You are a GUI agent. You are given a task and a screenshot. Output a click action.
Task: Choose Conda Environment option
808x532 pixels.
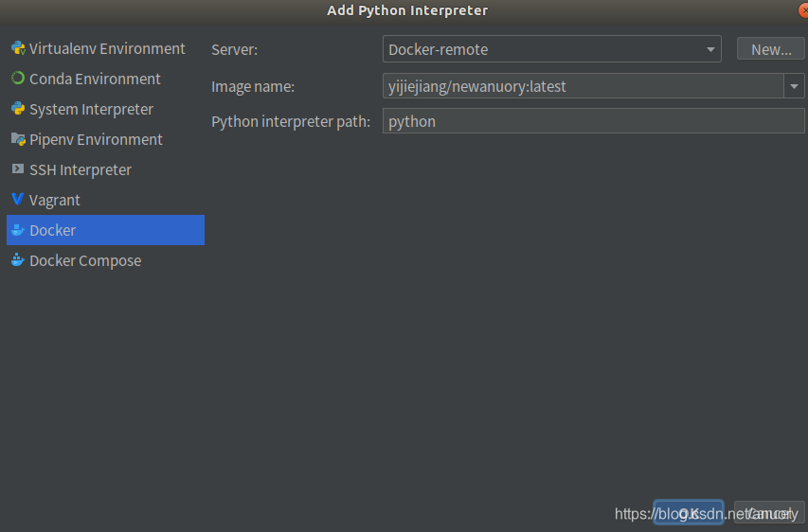pyautogui.click(x=106, y=79)
